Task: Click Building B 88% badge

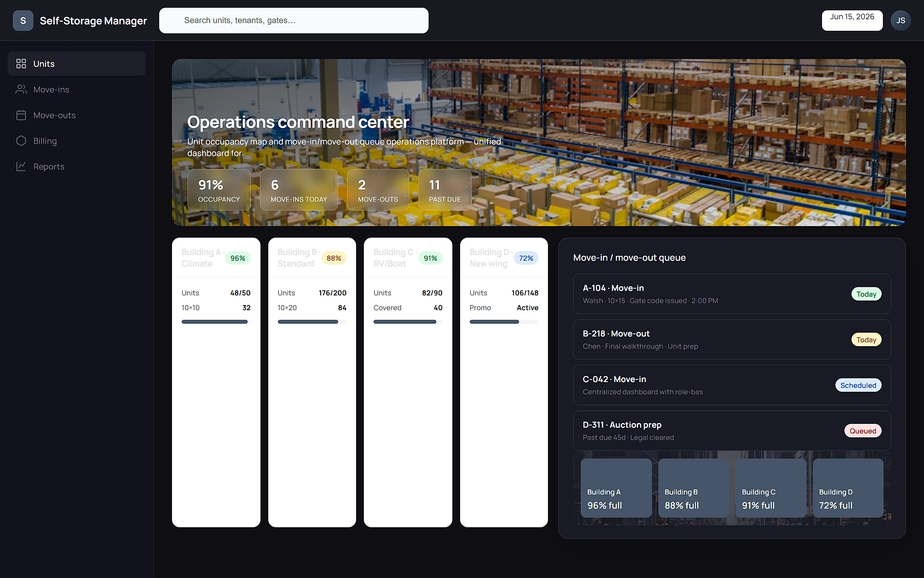Action: click(x=334, y=258)
